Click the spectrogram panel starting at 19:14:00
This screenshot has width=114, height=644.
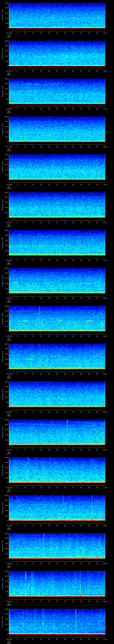click(57, 16)
